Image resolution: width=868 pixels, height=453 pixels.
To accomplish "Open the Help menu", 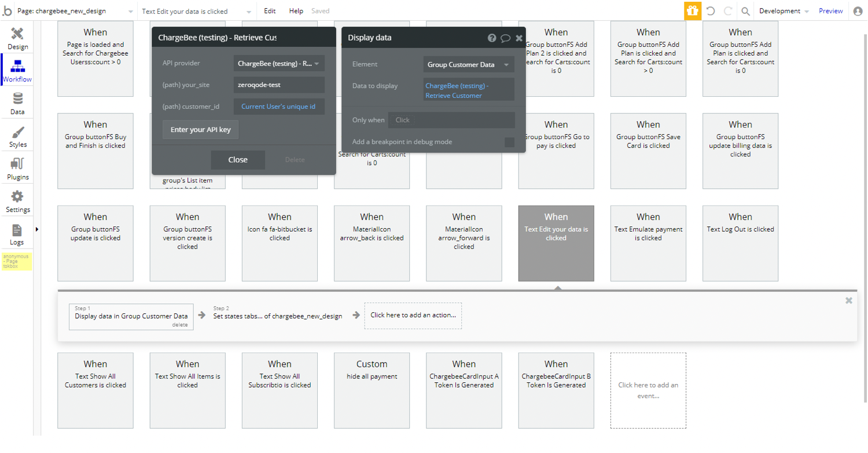I will 296,11.
